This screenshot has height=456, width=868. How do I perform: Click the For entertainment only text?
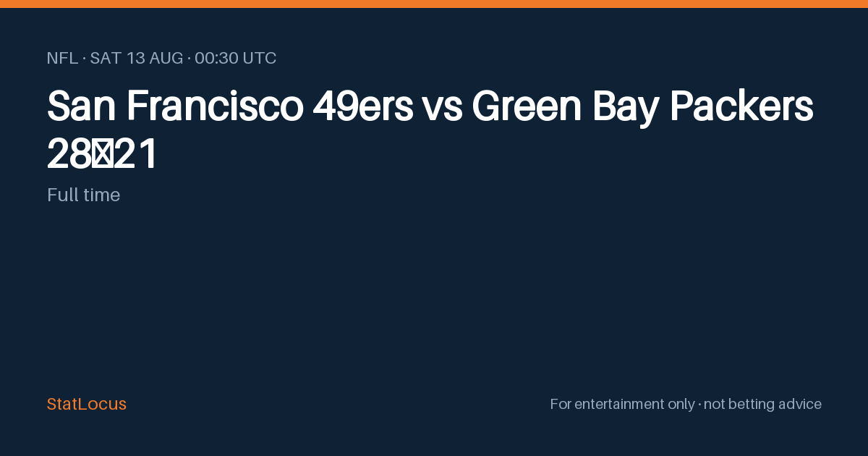click(623, 404)
